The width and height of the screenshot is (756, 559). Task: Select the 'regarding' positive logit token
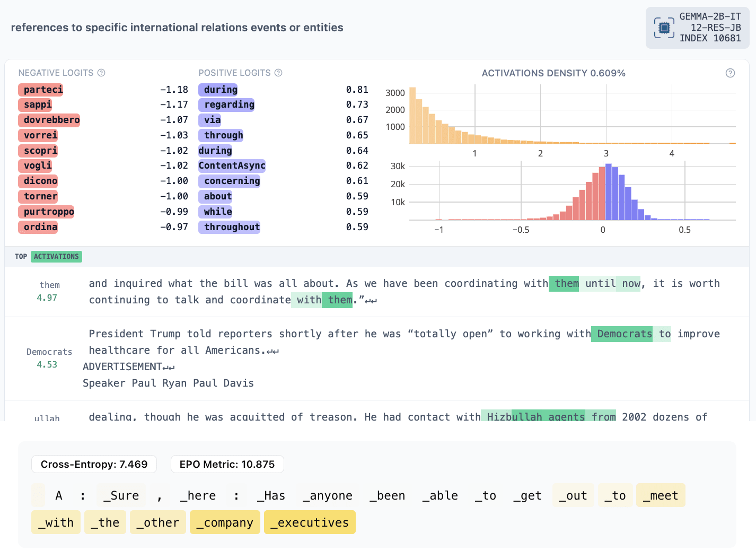(x=228, y=104)
